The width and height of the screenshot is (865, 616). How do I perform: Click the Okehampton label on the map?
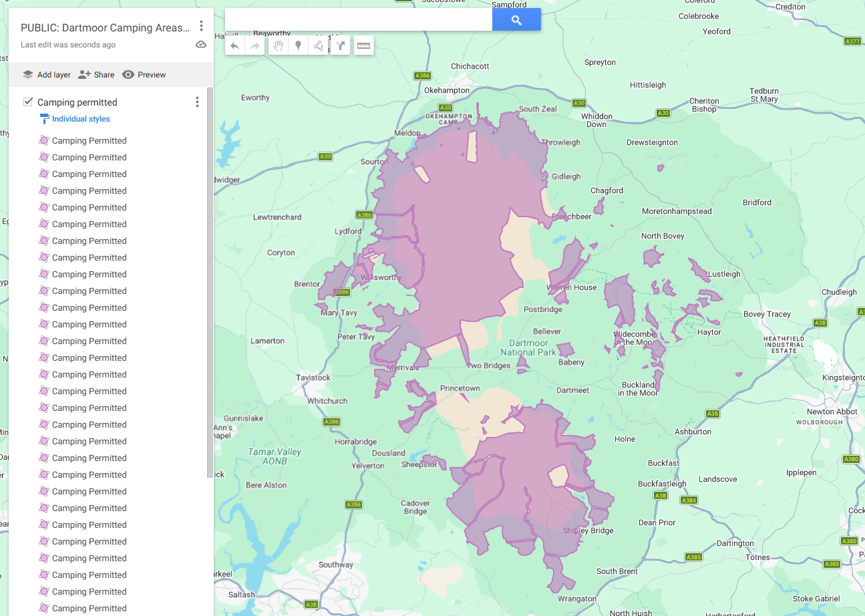point(447,90)
